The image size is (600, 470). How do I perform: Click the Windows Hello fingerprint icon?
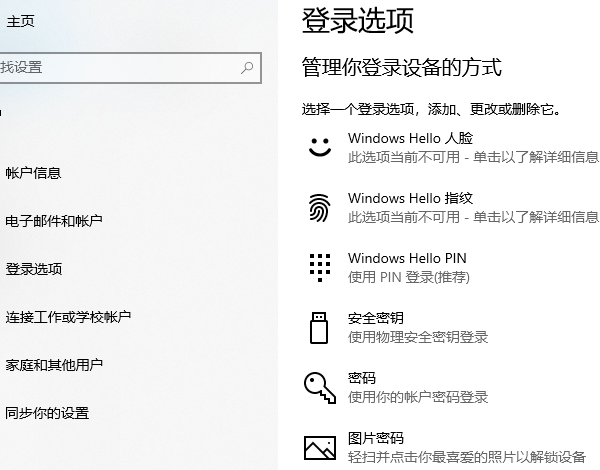tap(320, 208)
